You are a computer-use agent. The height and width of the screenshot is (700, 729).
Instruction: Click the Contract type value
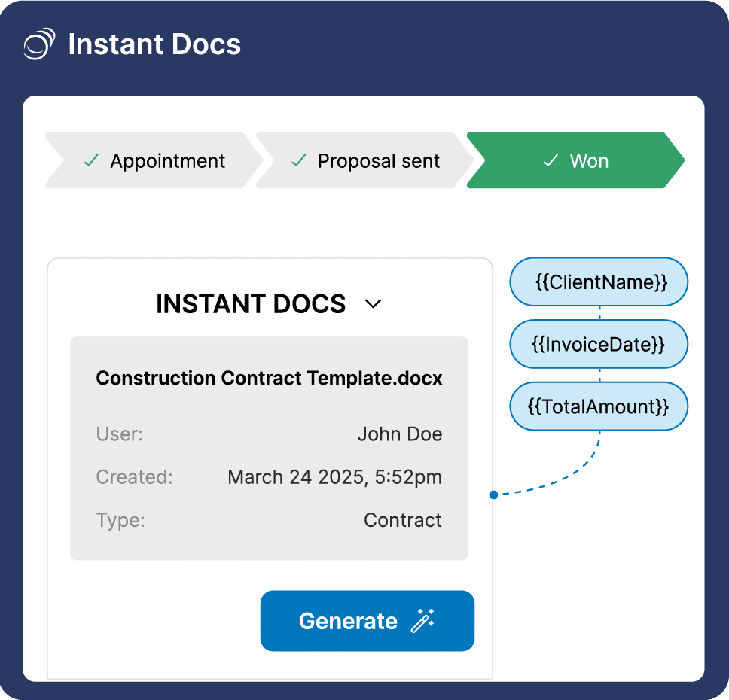(403, 520)
